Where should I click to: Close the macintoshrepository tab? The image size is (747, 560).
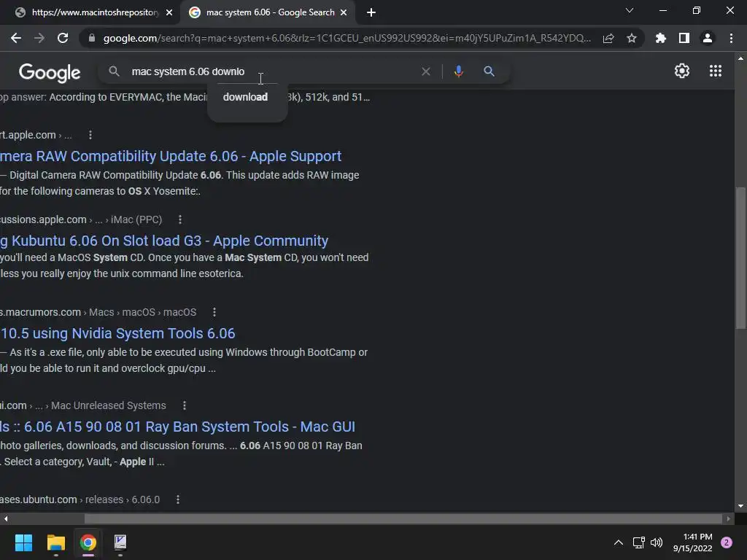click(x=169, y=13)
